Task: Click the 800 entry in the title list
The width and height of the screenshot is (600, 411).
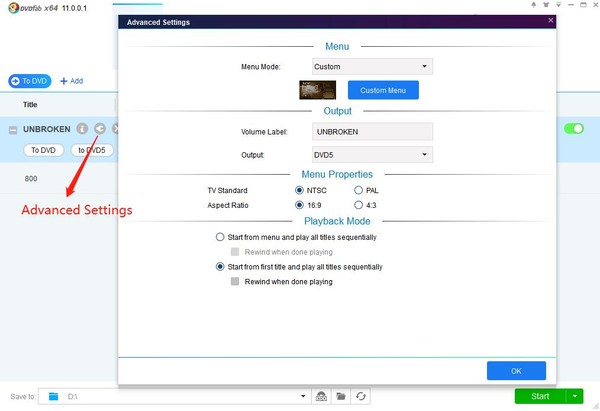Action: pos(31,178)
